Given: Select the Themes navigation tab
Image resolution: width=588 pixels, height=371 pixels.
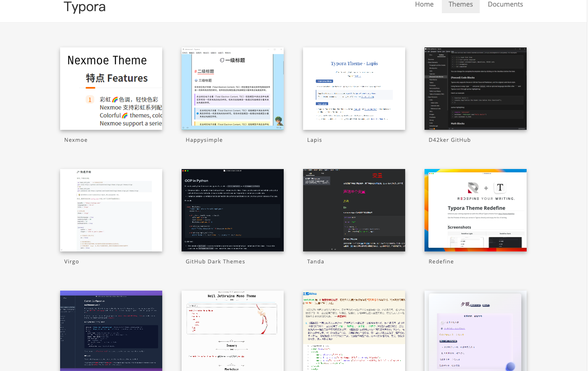Looking at the screenshot, I should (460, 5).
